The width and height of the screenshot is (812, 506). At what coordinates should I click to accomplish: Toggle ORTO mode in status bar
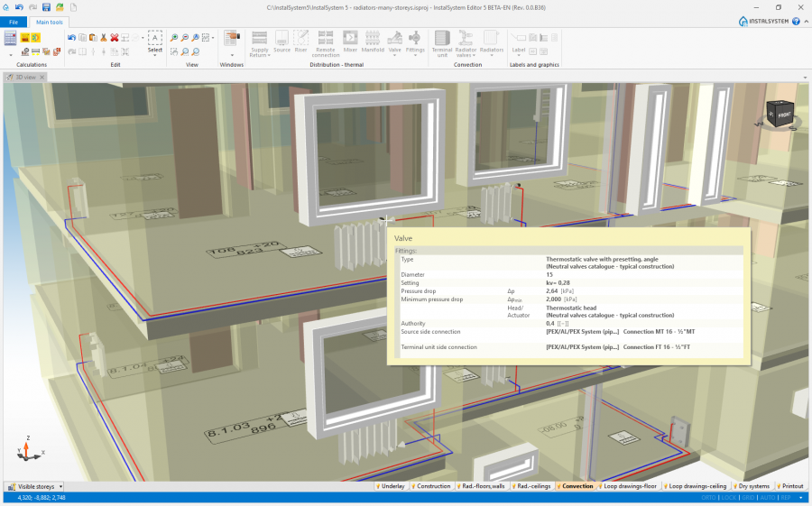pos(709,497)
